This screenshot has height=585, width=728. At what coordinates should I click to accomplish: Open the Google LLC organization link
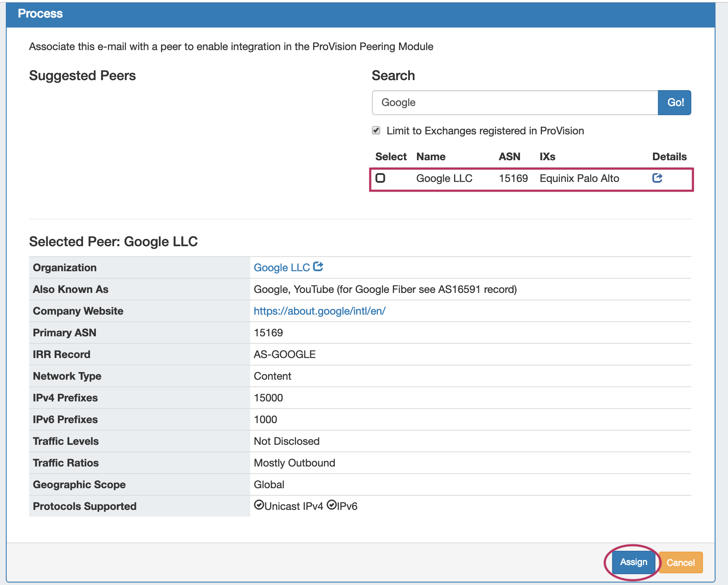tap(281, 267)
